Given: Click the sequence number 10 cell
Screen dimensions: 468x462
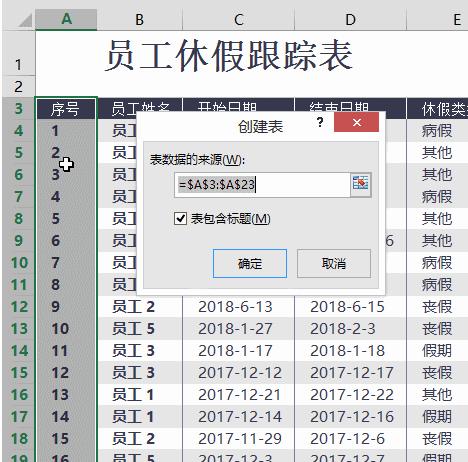Looking at the screenshot, I should click(x=66, y=329).
